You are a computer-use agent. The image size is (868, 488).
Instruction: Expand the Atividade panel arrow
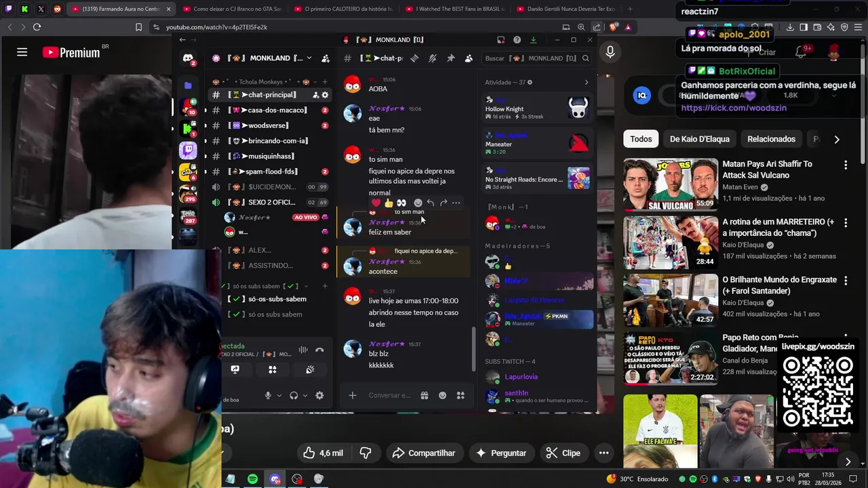point(587,83)
